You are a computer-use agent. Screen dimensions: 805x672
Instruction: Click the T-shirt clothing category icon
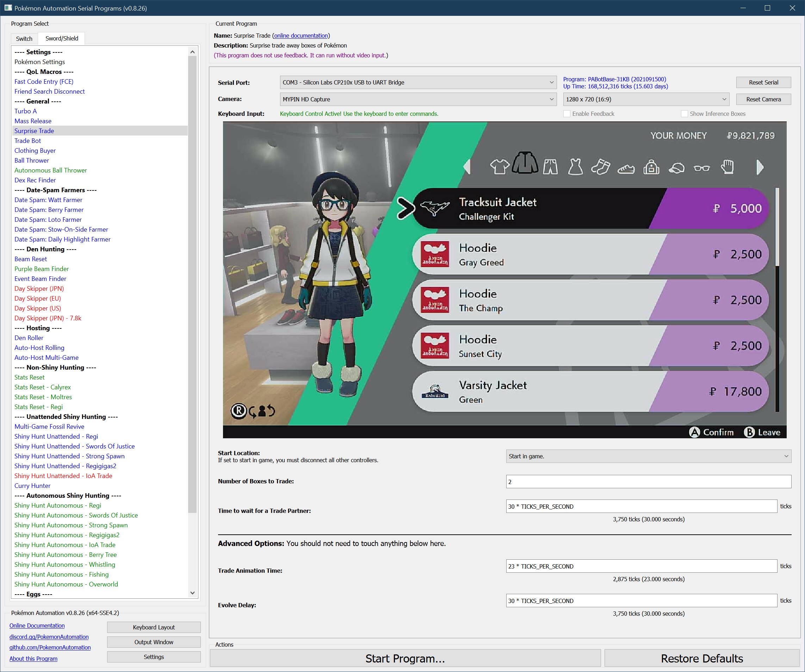(x=500, y=167)
